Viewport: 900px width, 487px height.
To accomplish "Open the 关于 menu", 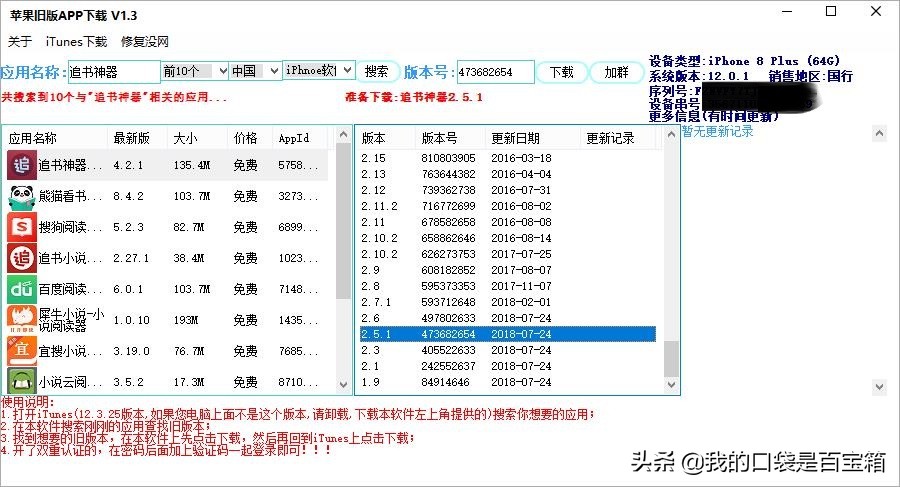I will coord(20,41).
